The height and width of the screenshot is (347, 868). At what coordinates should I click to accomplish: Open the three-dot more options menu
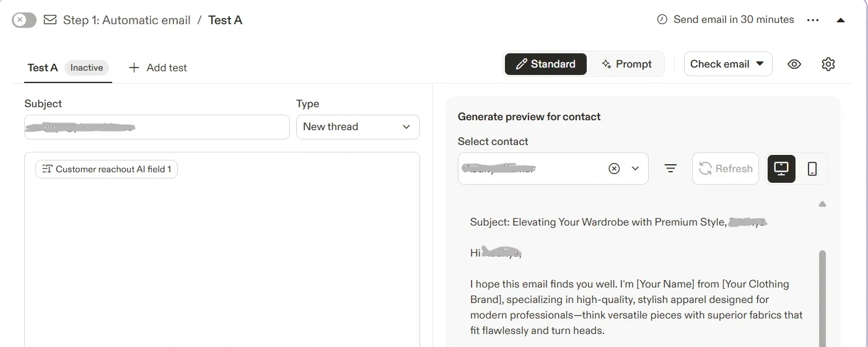[x=813, y=20]
